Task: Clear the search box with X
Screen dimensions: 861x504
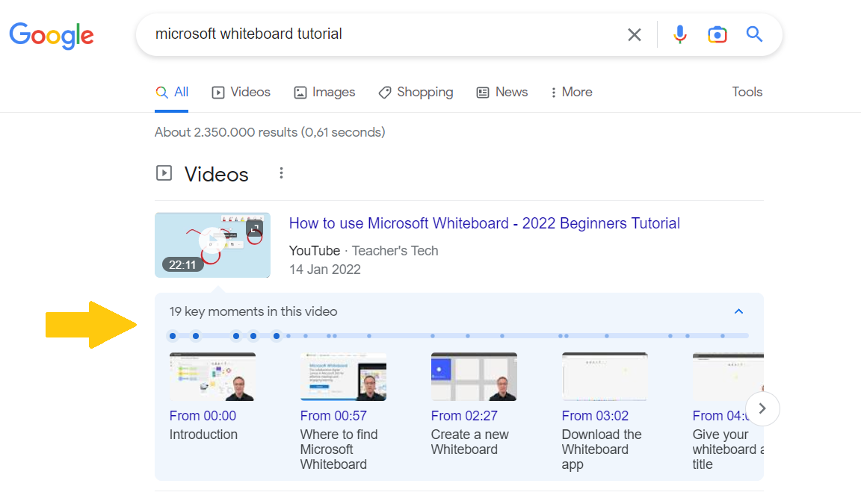Action: (635, 34)
